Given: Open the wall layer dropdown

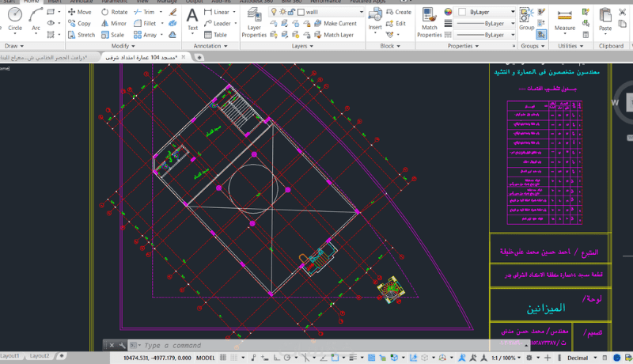Looking at the screenshot, I should 361,12.
